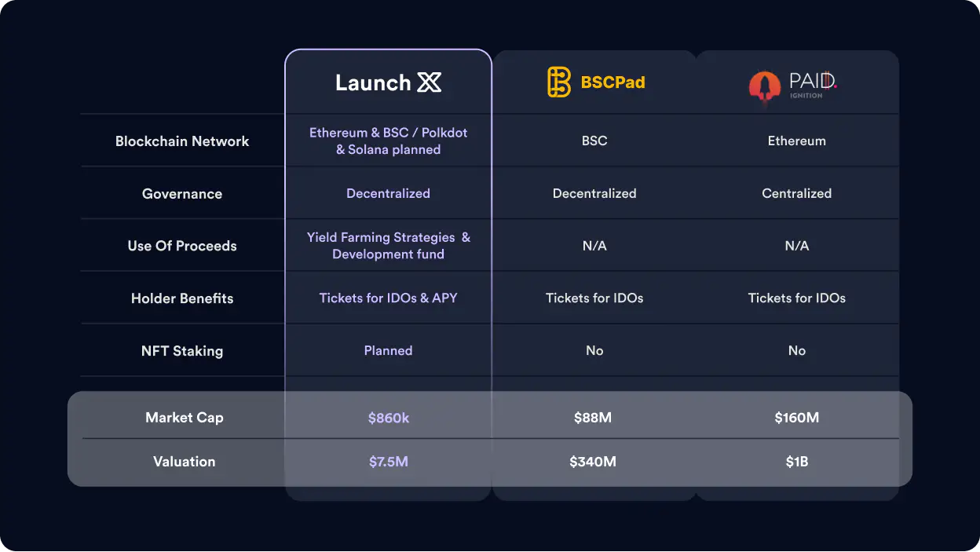The image size is (980, 552).
Task: Select the Valuation row label
Action: (x=185, y=462)
